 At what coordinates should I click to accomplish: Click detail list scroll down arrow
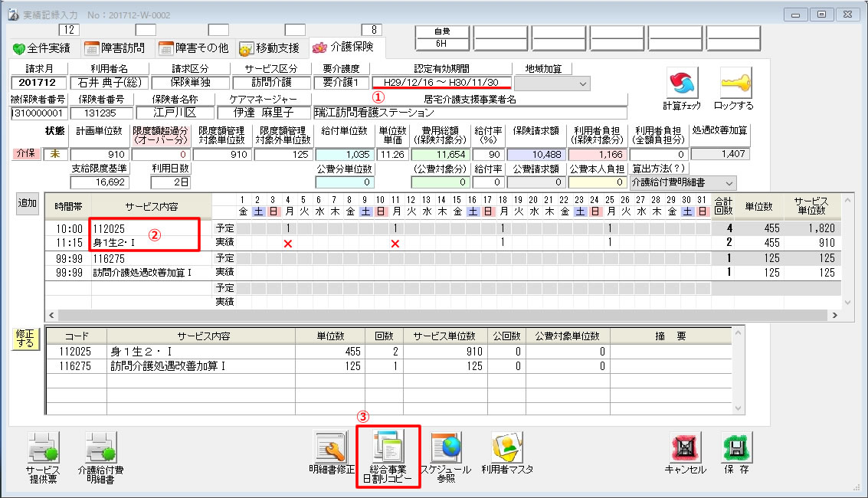(737, 408)
